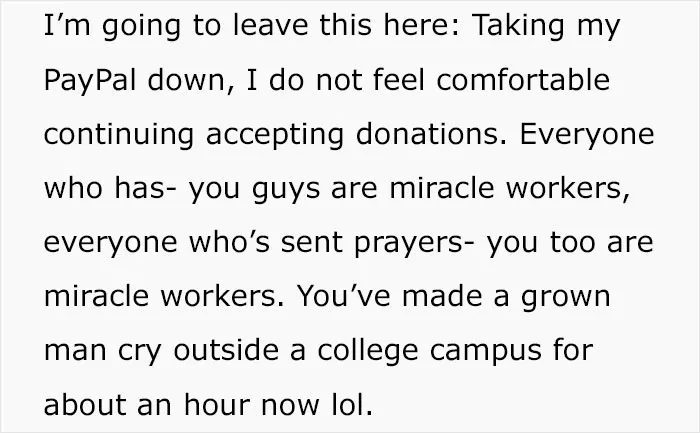The height and width of the screenshot is (433, 700).
Task: Click the word "outside"
Action: pos(226,350)
